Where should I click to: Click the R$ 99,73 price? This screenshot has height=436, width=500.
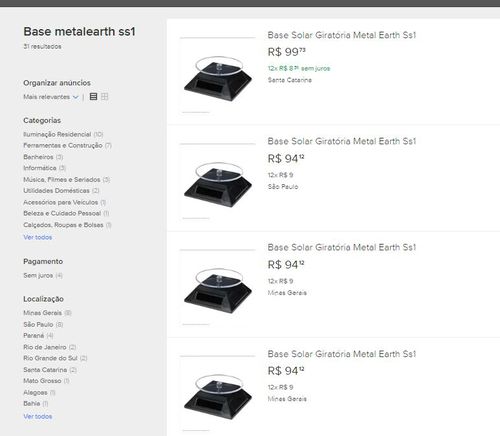(x=286, y=52)
